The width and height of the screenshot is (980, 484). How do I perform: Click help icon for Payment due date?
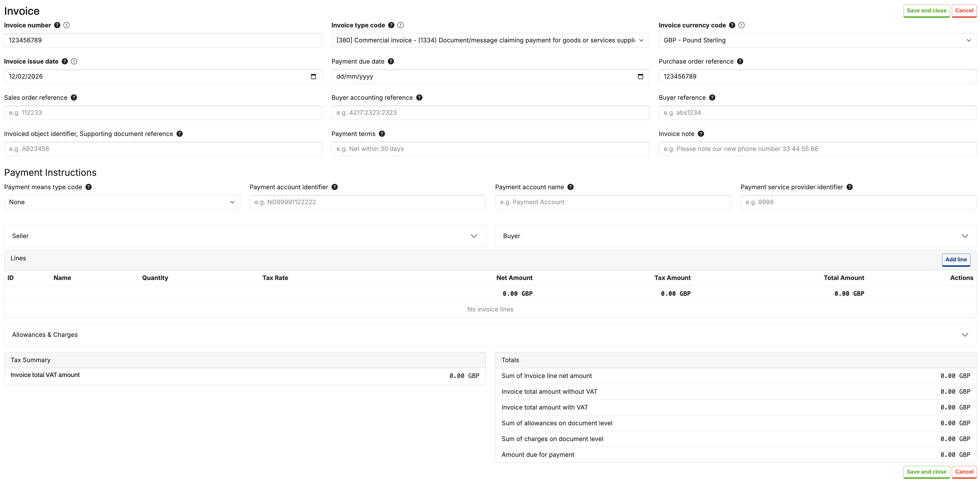click(391, 61)
